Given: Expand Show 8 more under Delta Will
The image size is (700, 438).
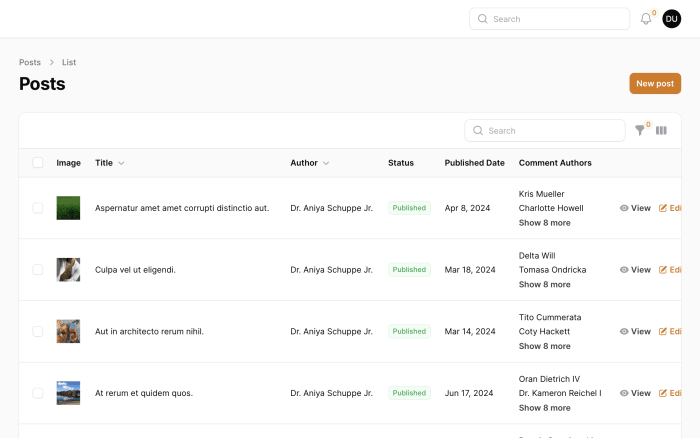Looking at the screenshot, I should [x=545, y=284].
